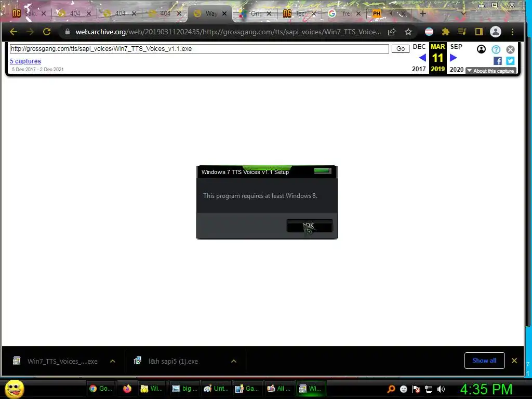532x399 pixels.
Task: Open the smiley face Start button
Action: [x=14, y=389]
